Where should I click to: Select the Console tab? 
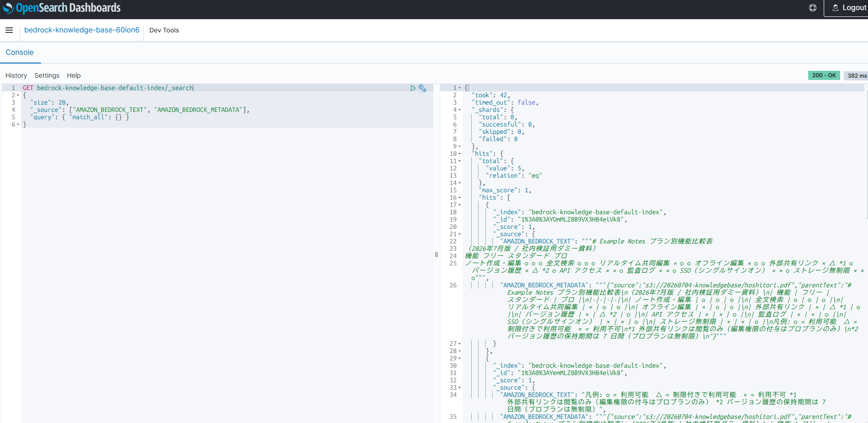coord(20,53)
